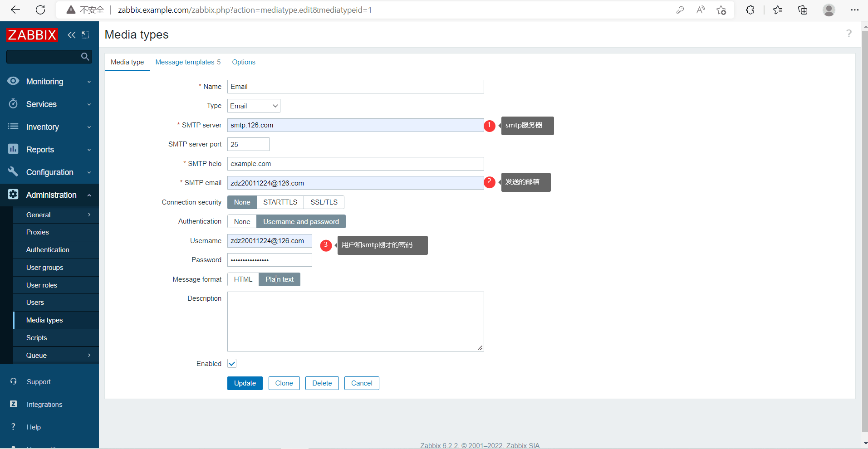Click into the SMTP server port field
Image resolution: width=868 pixels, height=449 pixels.
click(x=248, y=144)
